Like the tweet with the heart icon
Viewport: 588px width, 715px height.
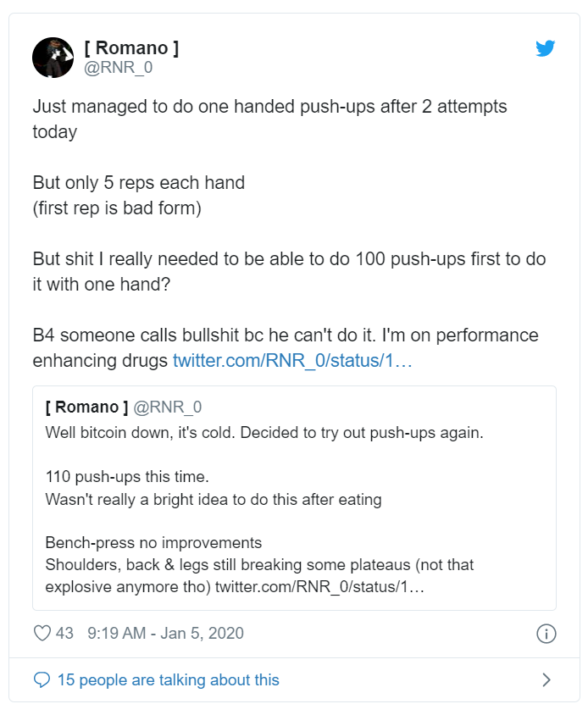[x=42, y=633]
